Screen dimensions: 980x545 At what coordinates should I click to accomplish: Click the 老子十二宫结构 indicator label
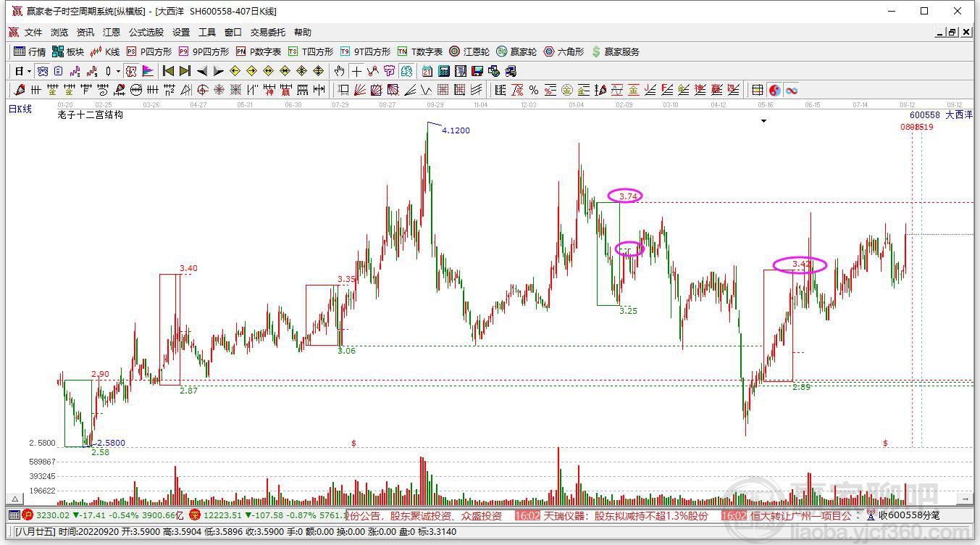click(91, 115)
